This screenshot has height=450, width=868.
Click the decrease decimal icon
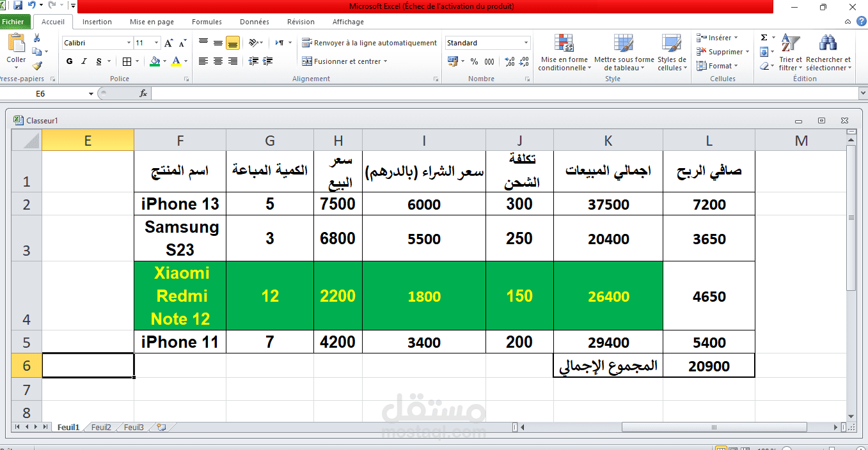point(525,61)
